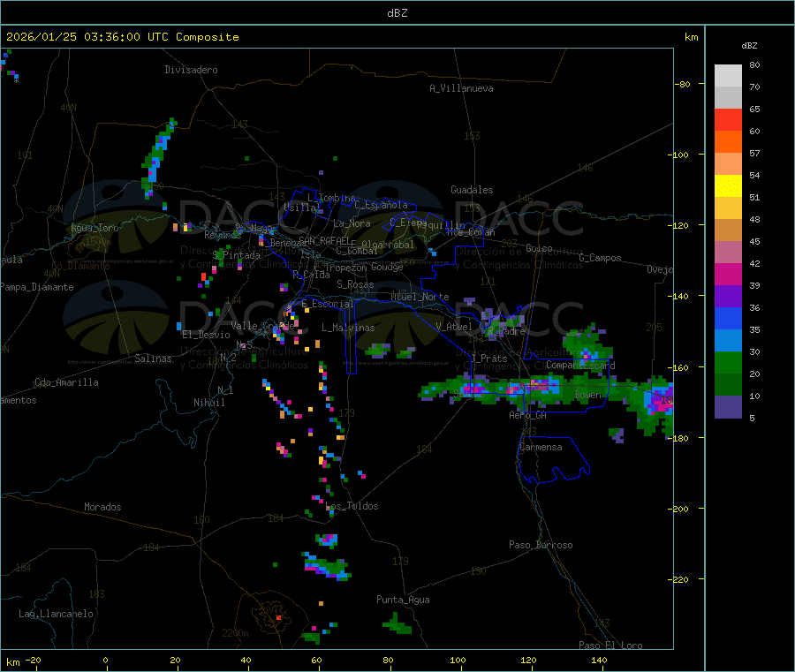Click the 'Divisadero' map label

coord(191,70)
